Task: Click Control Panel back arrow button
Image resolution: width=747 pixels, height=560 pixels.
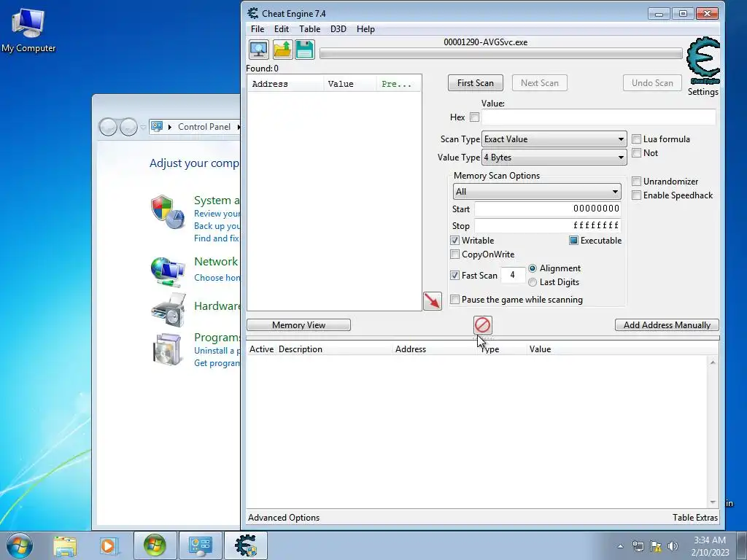Action: tap(108, 127)
